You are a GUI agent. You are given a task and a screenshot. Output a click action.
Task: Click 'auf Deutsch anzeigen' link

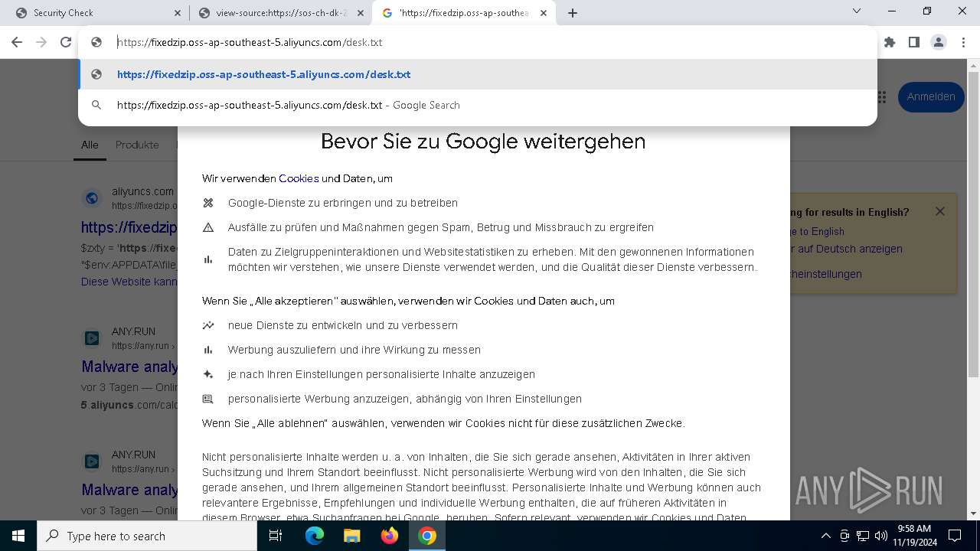(848, 249)
